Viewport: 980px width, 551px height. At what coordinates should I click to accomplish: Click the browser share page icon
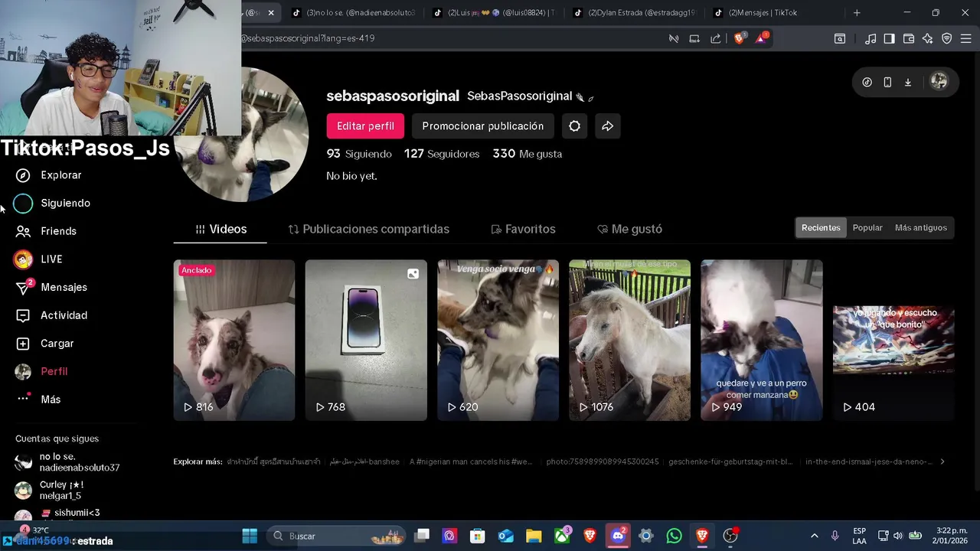tap(715, 38)
